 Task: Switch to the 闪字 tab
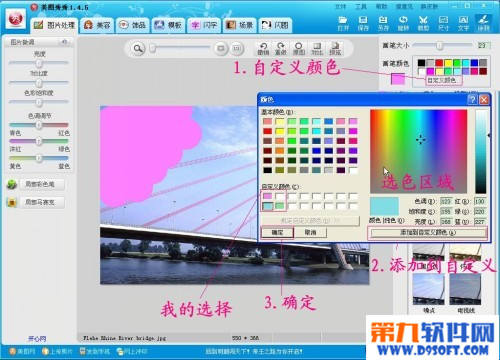tap(204, 25)
